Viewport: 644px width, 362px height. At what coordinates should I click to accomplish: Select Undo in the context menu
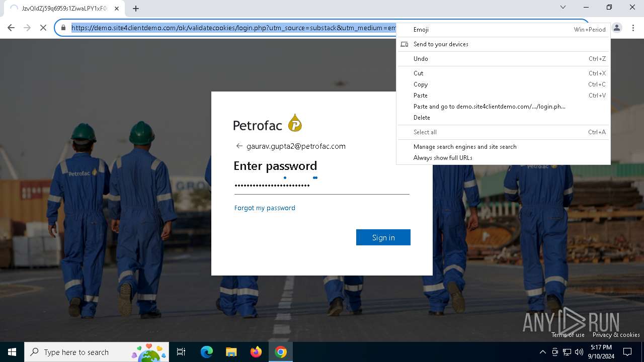pos(503,59)
